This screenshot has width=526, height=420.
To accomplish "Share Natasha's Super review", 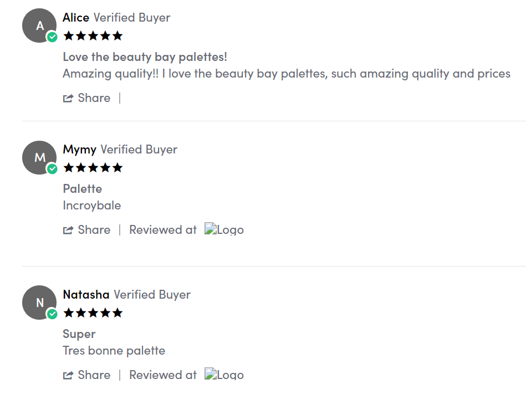I will click(x=87, y=375).
